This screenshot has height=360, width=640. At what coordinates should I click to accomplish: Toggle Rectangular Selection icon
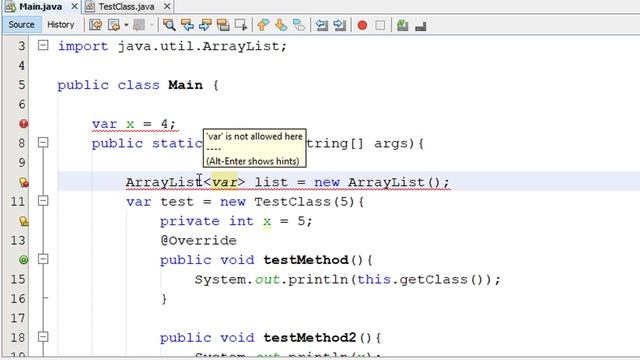click(241, 25)
